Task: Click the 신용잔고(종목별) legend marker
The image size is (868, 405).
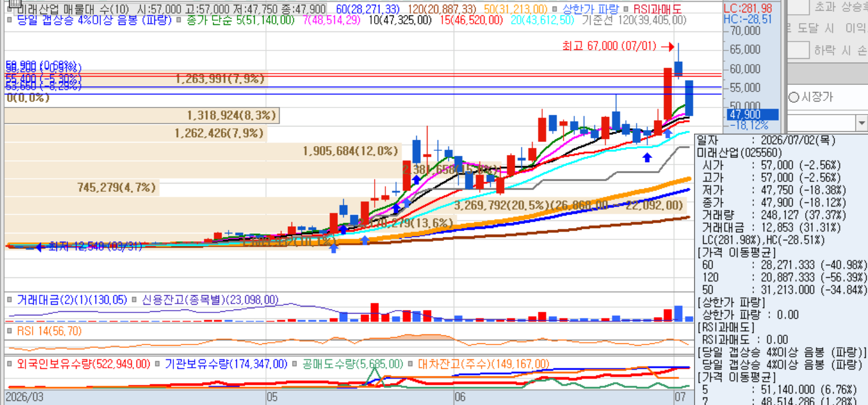Action: [134, 300]
